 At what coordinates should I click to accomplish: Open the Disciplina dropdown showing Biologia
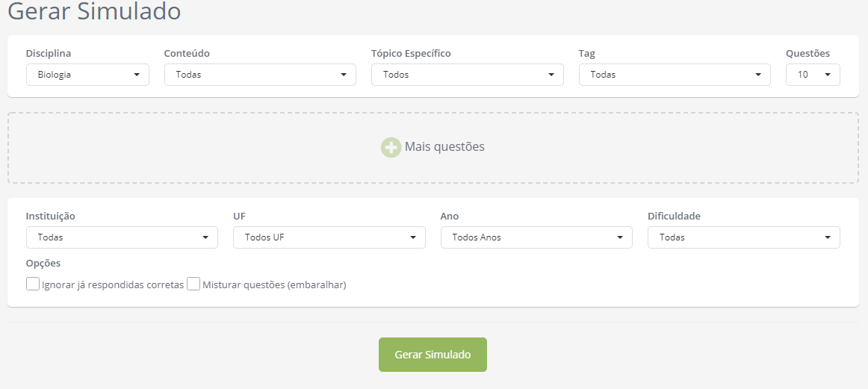[87, 75]
